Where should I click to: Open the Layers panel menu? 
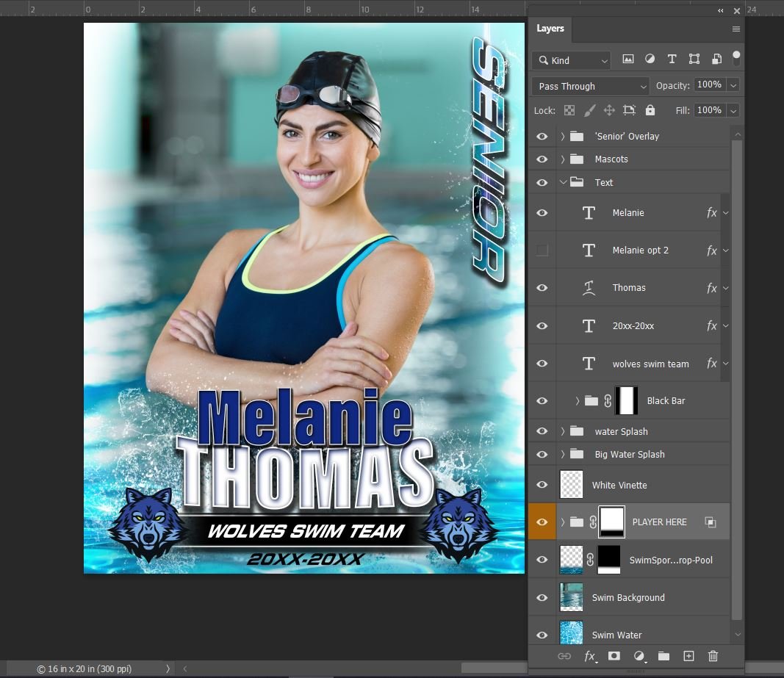[736, 29]
